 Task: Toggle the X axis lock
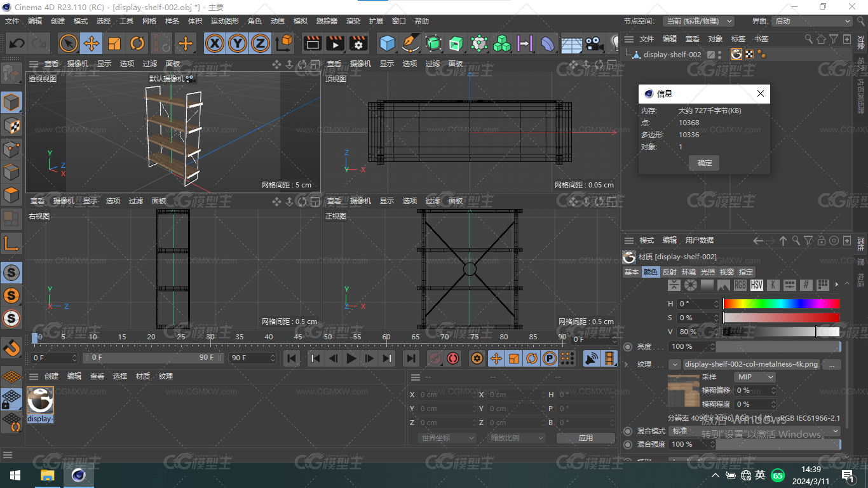pos(215,43)
